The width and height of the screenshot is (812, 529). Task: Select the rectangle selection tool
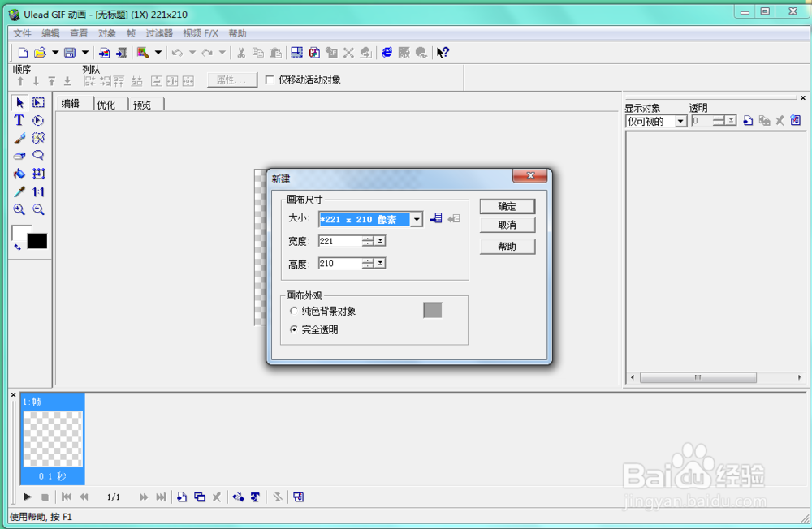pyautogui.click(x=38, y=102)
